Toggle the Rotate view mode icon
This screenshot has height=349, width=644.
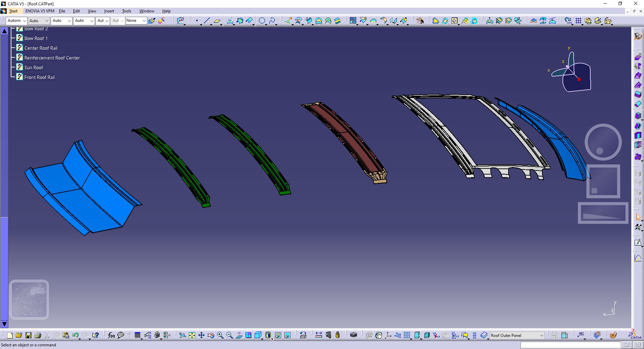click(211, 335)
